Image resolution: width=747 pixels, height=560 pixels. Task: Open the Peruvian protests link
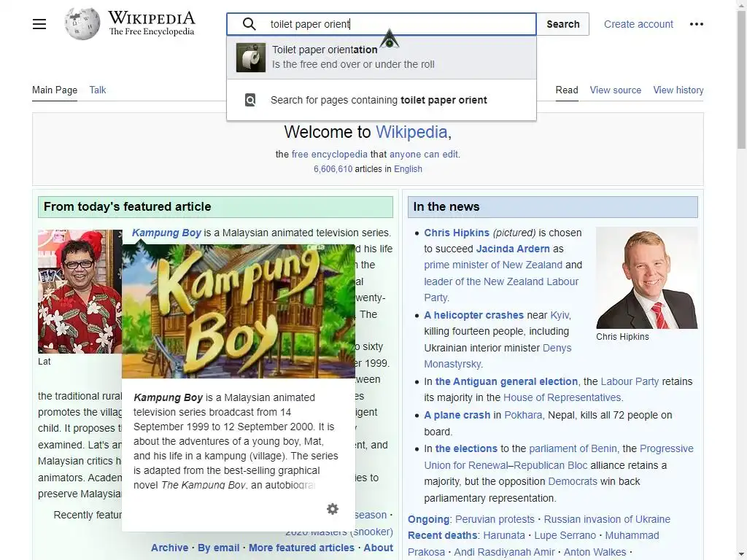pyautogui.click(x=495, y=519)
